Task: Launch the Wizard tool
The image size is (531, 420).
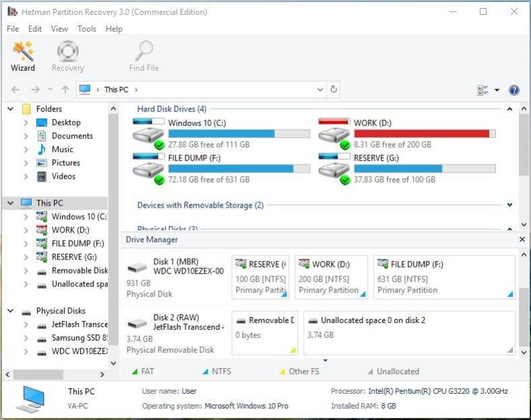Action: pos(23,56)
